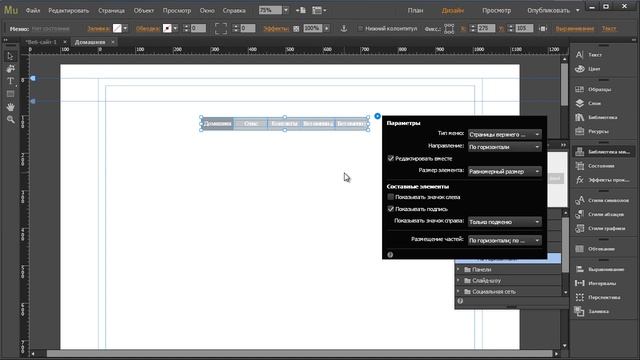
Task: Click the stroke weight stepper arrows
Action: 186,28
